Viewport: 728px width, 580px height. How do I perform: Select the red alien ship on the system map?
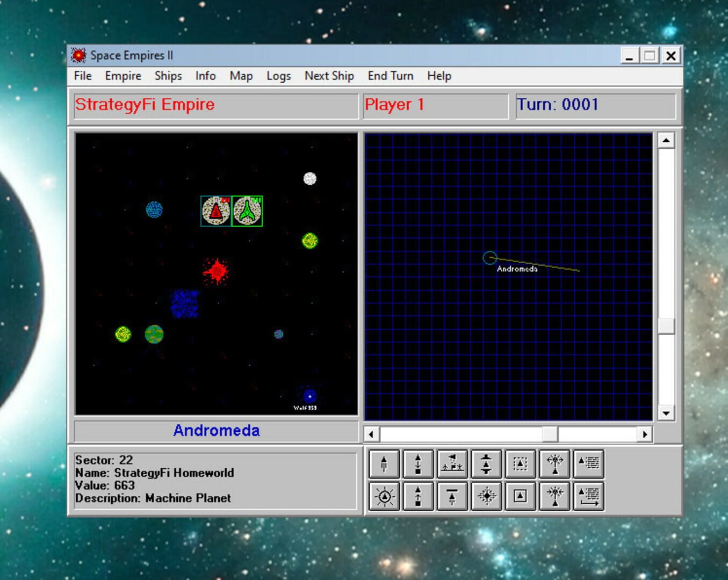(x=215, y=210)
